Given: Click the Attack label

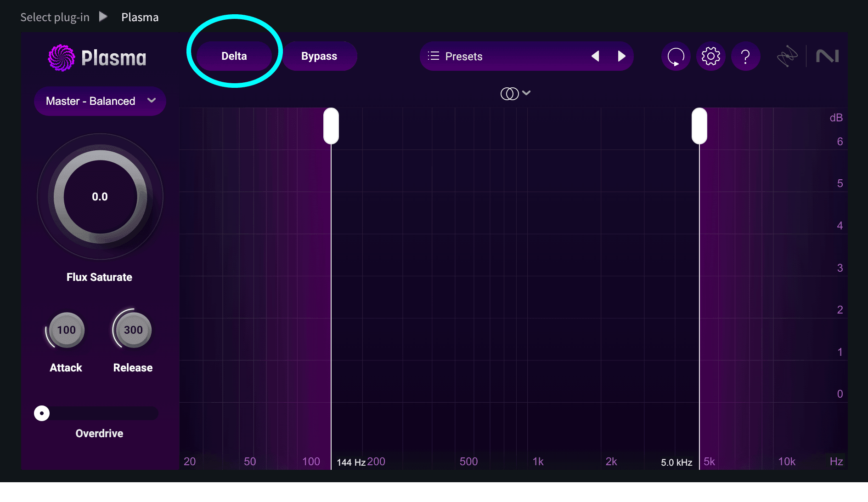Looking at the screenshot, I should pyautogui.click(x=66, y=368).
